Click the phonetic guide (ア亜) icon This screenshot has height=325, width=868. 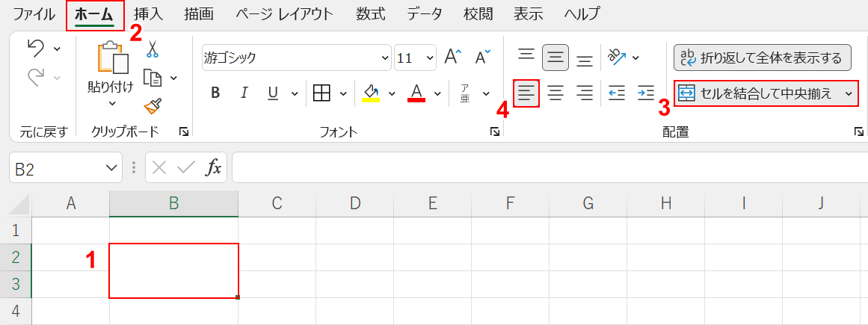pyautogui.click(x=465, y=93)
